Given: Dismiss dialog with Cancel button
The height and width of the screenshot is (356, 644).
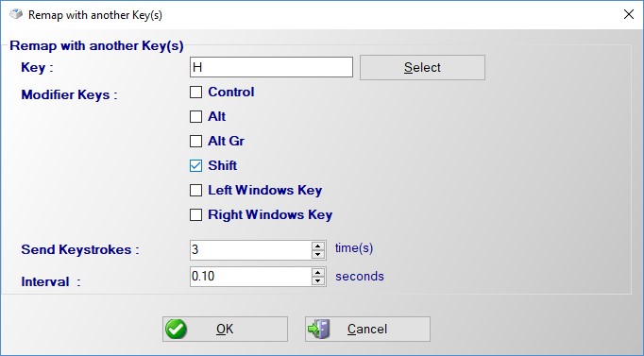Looking at the screenshot, I should point(367,329).
